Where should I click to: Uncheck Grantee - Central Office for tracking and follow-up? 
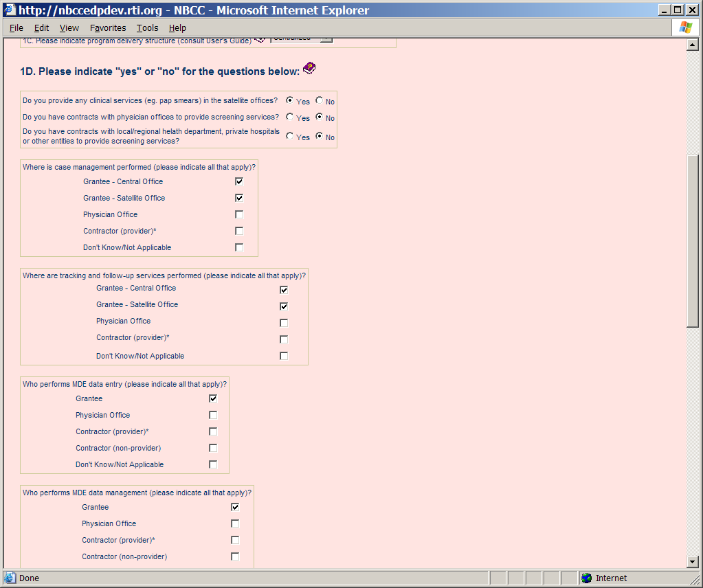[x=284, y=290]
